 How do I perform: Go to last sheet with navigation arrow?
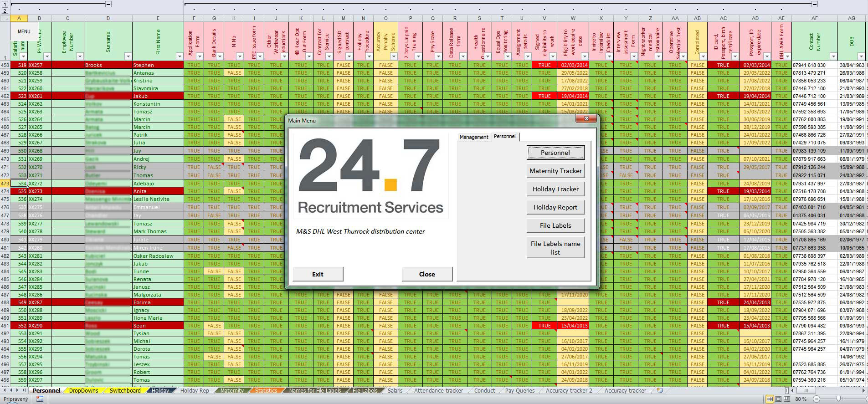click(x=24, y=390)
